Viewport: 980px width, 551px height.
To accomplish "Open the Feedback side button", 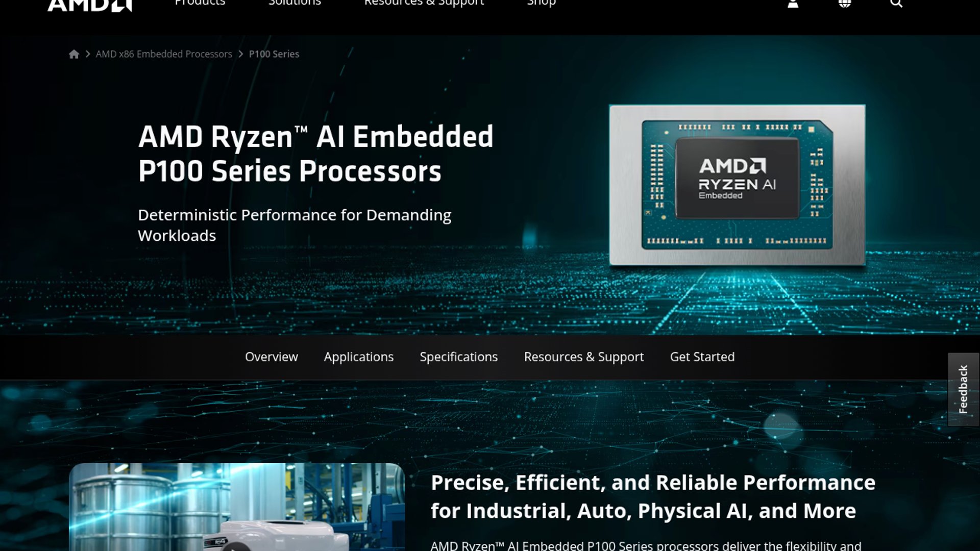I will point(963,389).
